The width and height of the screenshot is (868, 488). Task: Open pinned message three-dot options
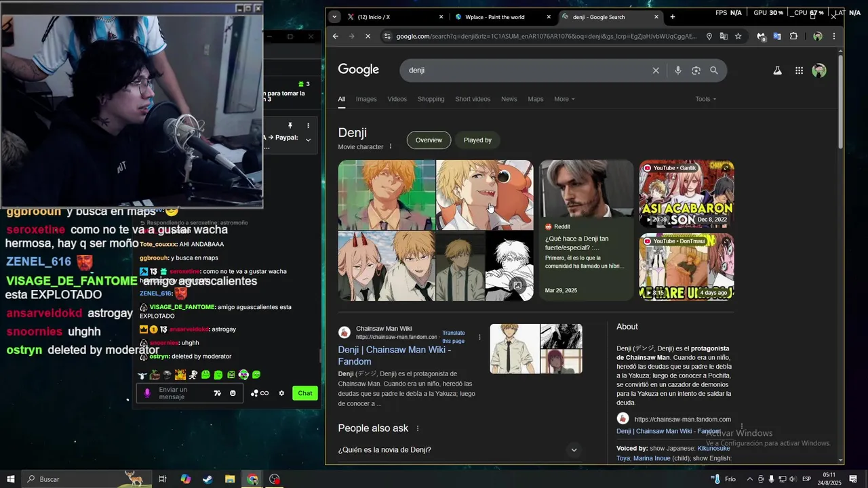308,126
